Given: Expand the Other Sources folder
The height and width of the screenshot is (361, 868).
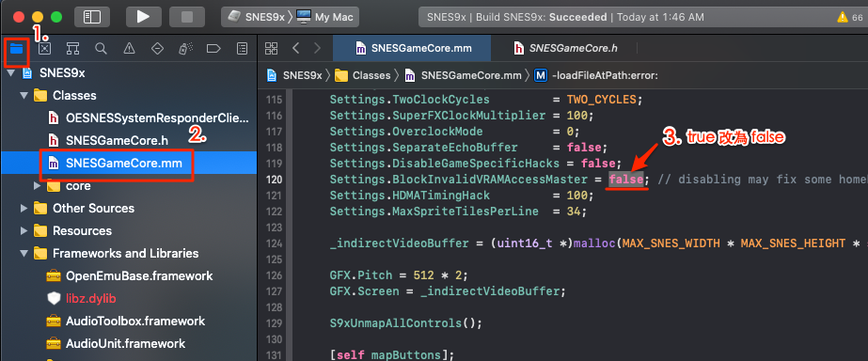Looking at the screenshot, I should [24, 209].
